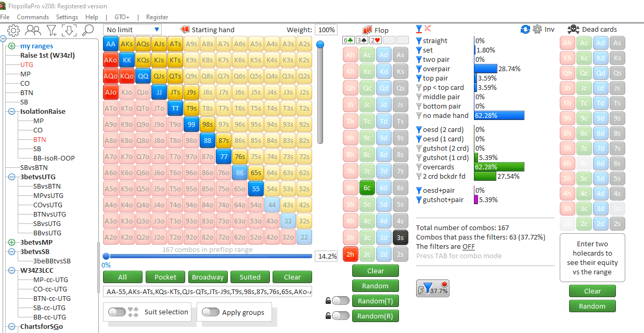Image resolution: width=644 pixels, height=333 pixels.
Task: Click the filter 37.7% funnel button
Action: tap(433, 289)
